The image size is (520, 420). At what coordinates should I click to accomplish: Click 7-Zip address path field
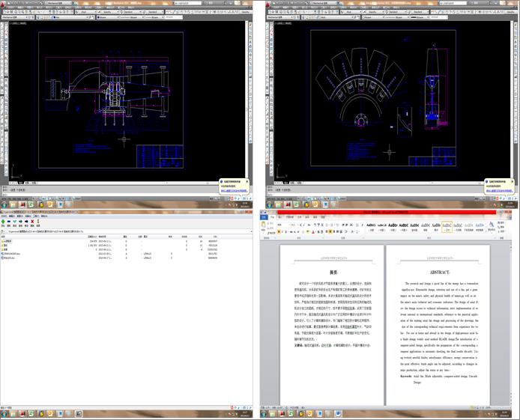point(127,231)
